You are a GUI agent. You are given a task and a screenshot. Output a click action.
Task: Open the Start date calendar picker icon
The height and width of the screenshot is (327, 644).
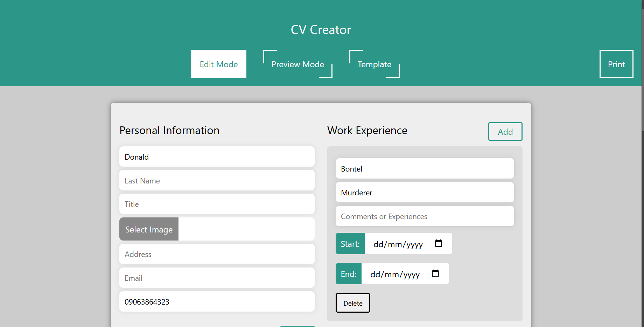439,243
